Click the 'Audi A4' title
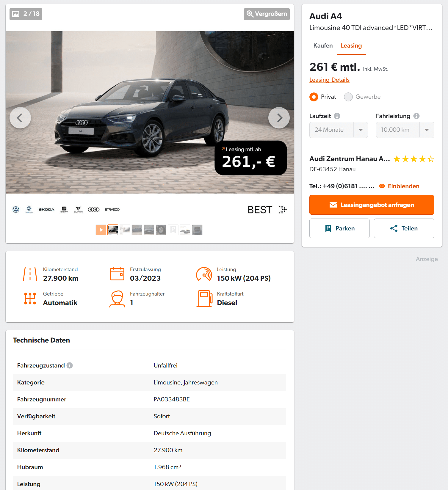The image size is (448, 490). coord(326,16)
